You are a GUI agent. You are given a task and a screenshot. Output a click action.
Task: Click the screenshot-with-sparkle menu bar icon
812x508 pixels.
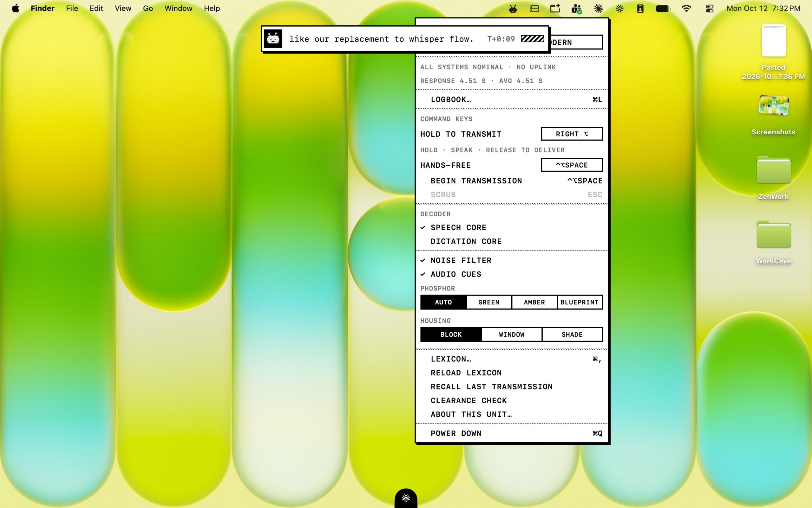click(x=555, y=8)
